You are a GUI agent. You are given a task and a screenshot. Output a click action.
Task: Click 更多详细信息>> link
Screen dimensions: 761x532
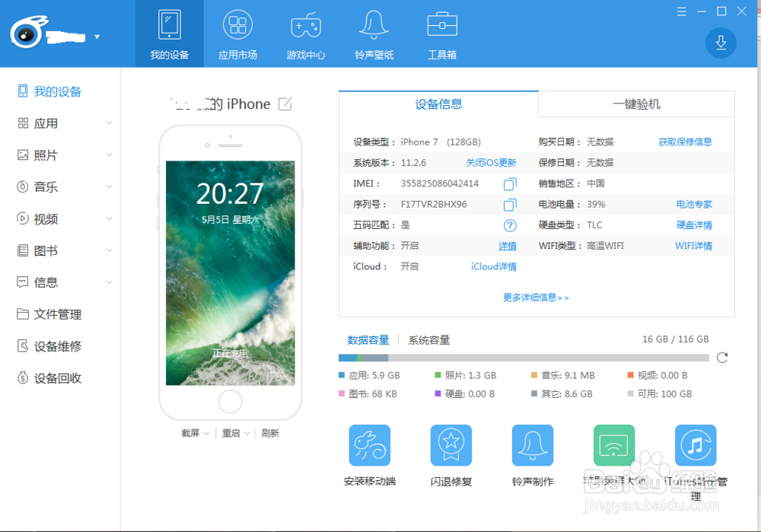pos(536,298)
